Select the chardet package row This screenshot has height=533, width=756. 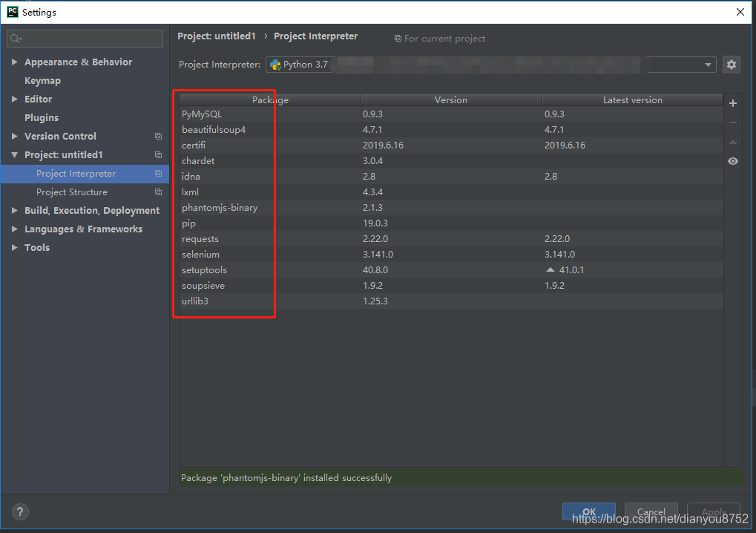point(451,160)
